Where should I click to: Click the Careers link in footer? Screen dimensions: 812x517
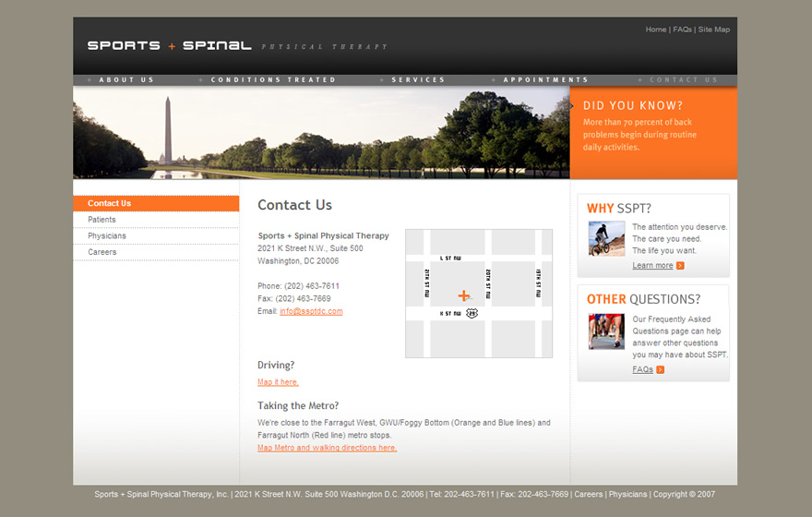pyautogui.click(x=589, y=494)
